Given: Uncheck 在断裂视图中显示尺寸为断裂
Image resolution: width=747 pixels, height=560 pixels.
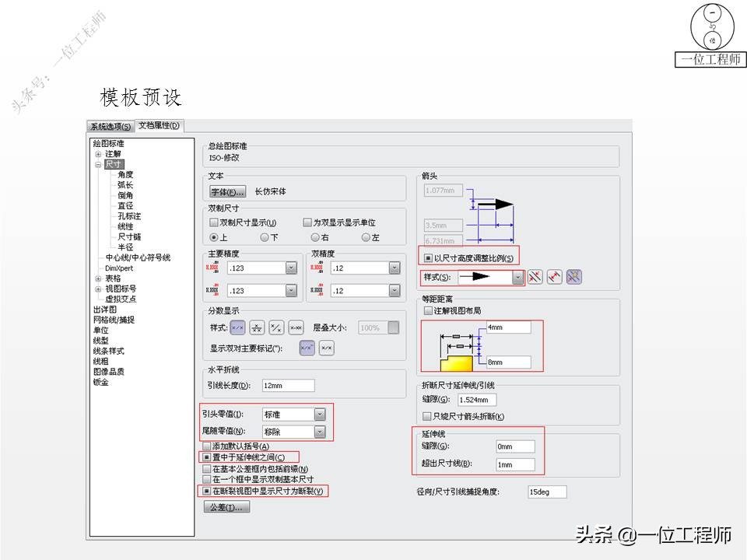Looking at the screenshot, I should click(206, 491).
